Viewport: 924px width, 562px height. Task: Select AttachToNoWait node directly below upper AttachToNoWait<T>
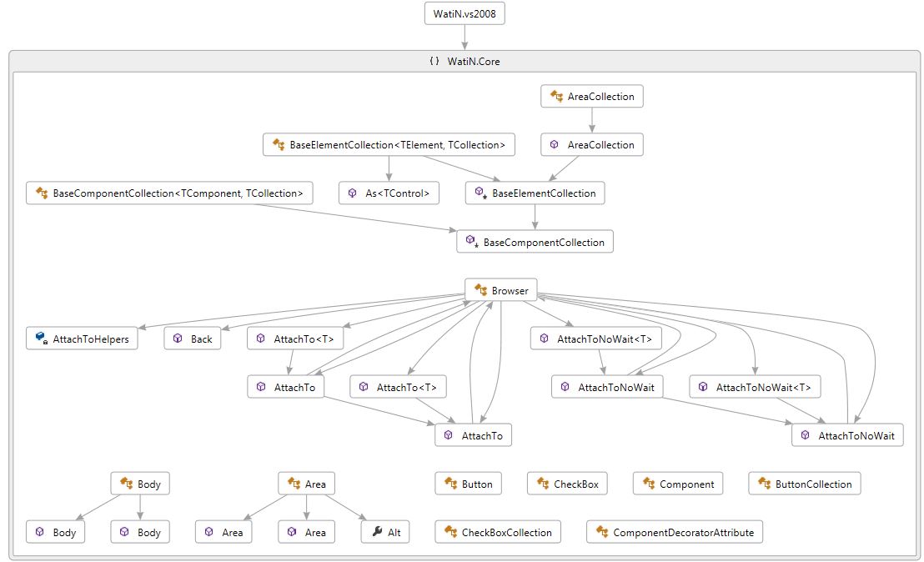pos(607,387)
